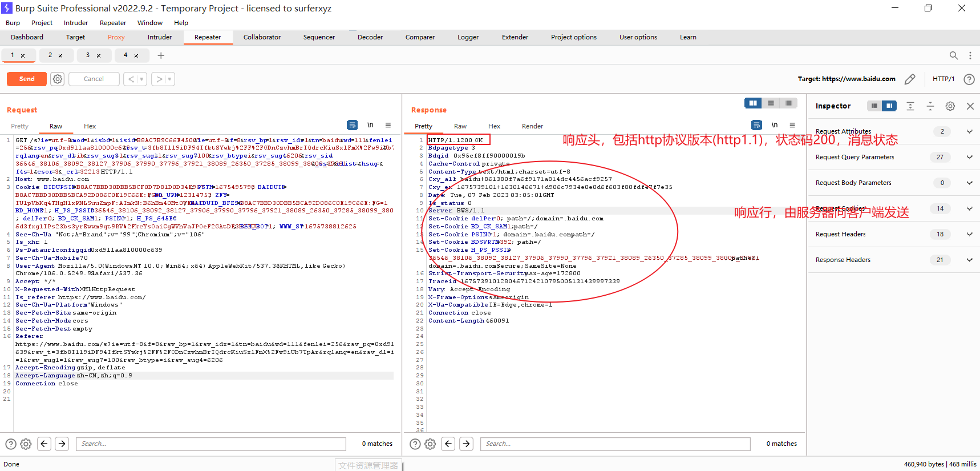
Task: Dock Inspector with left layout toggle
Action: click(x=874, y=106)
